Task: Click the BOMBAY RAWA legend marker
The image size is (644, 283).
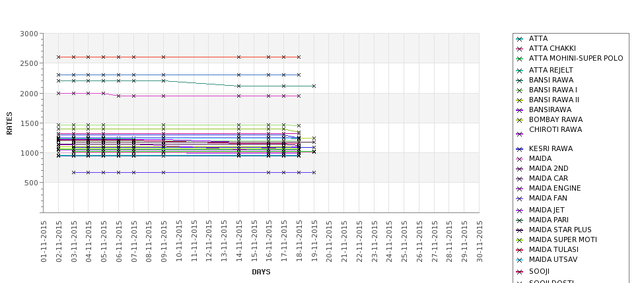Action: 520,120
